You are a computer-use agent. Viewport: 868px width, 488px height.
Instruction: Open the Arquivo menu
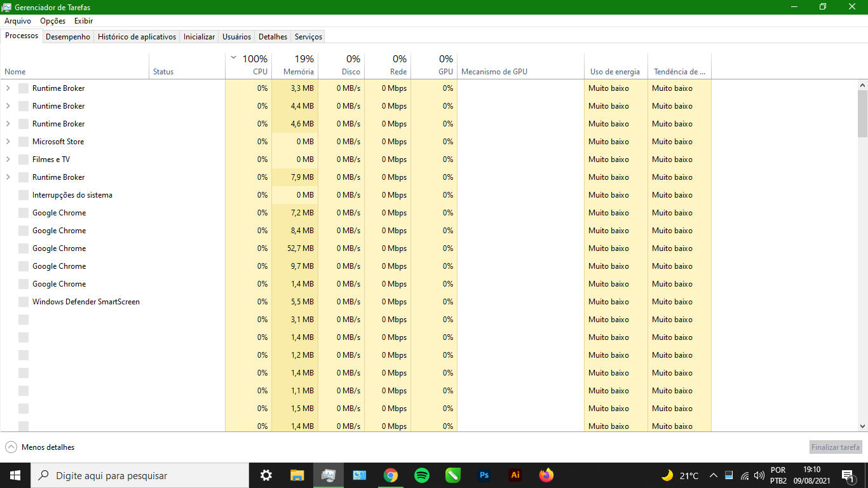pyautogui.click(x=18, y=21)
